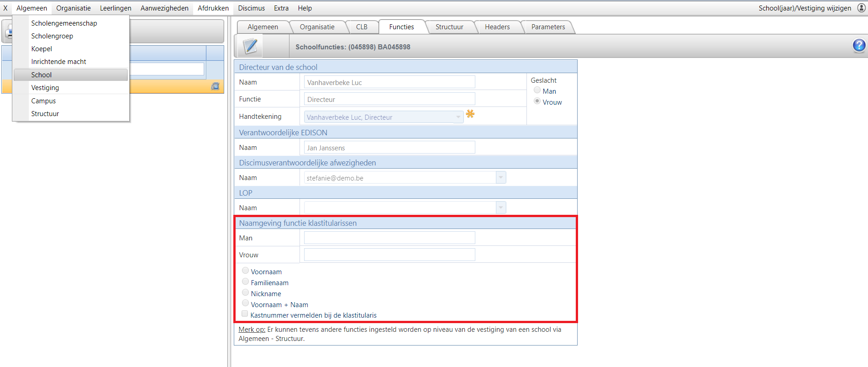The height and width of the screenshot is (367, 868).
Task: Click the edit pencil notepad icon
Action: pos(250,46)
